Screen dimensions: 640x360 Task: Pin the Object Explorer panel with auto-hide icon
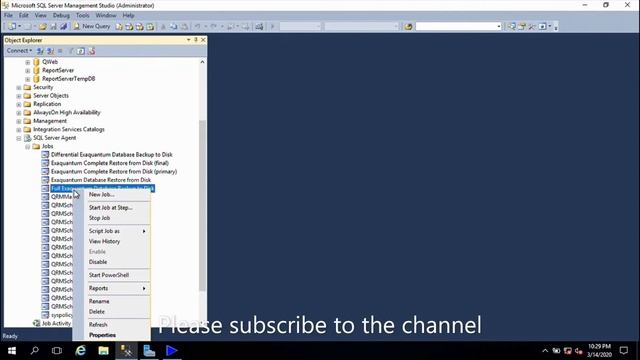click(196, 40)
